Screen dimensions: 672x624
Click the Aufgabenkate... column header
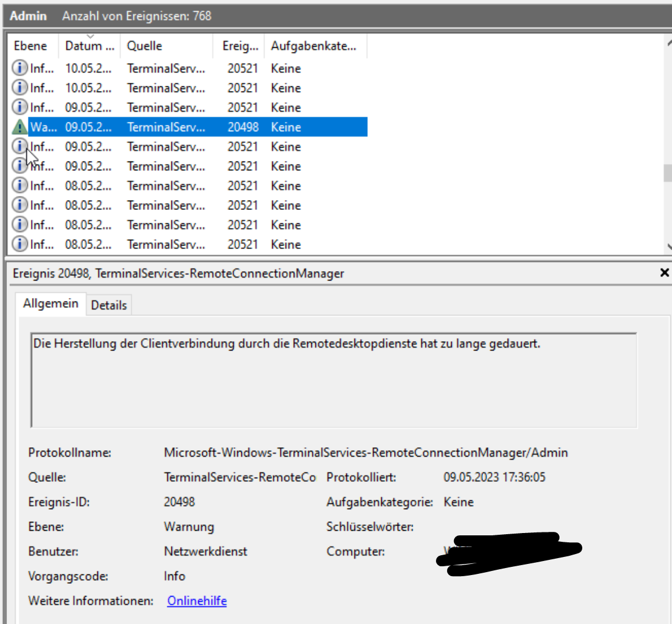pos(315,46)
